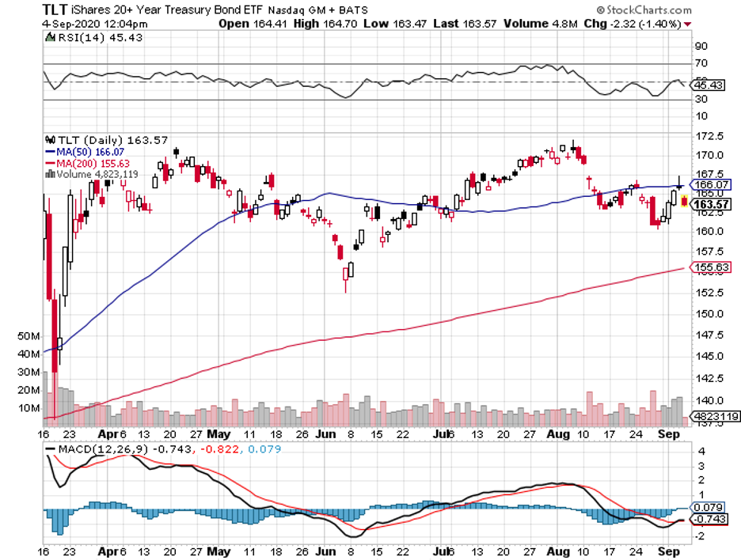Click the Volume 4,823,119 legend text
Image resolution: width=741 pixels, height=560 pixels.
point(97,174)
